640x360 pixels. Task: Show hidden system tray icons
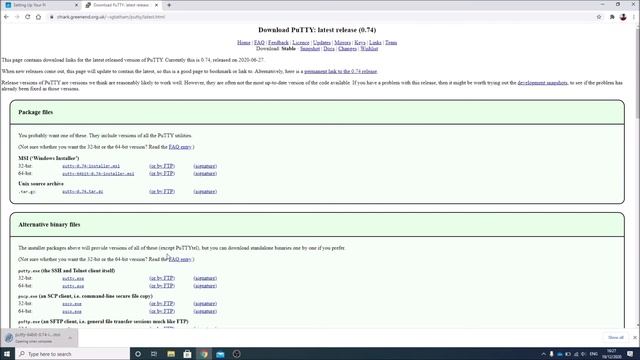[543, 354]
